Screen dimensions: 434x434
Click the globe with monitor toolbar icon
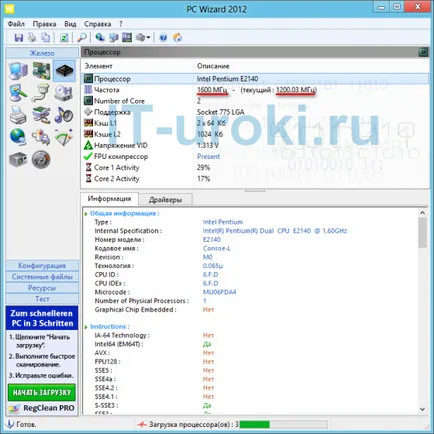coord(100,37)
